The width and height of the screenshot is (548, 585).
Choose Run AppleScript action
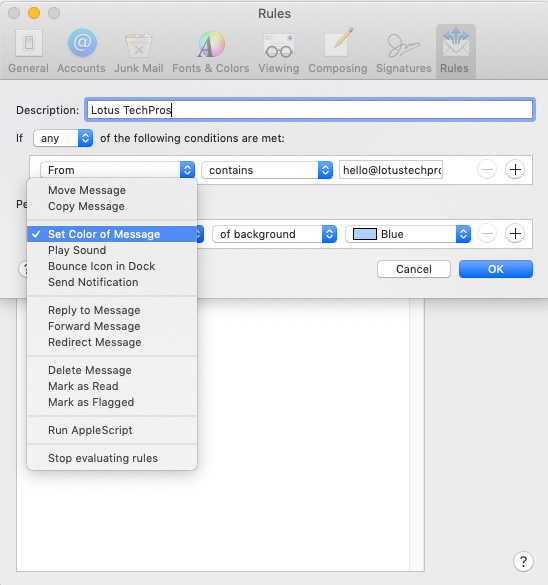point(112,430)
